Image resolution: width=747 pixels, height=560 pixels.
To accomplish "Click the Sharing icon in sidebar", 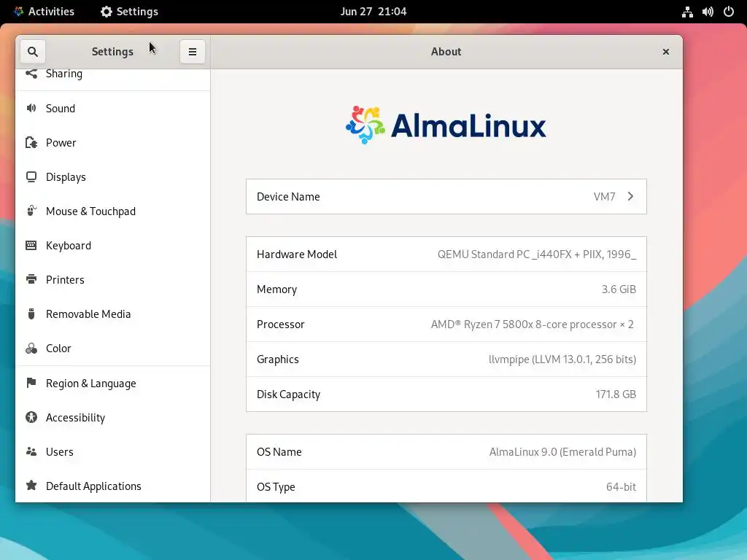I will click(31, 74).
